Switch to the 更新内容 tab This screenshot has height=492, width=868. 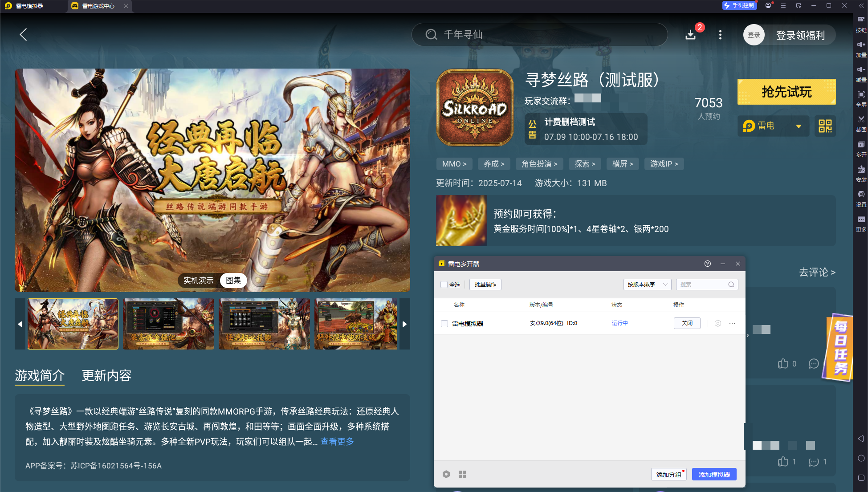[106, 376]
